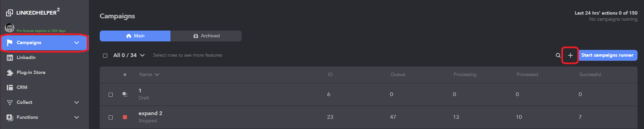
Task: Switch to the Archived tab
Action: click(x=206, y=36)
